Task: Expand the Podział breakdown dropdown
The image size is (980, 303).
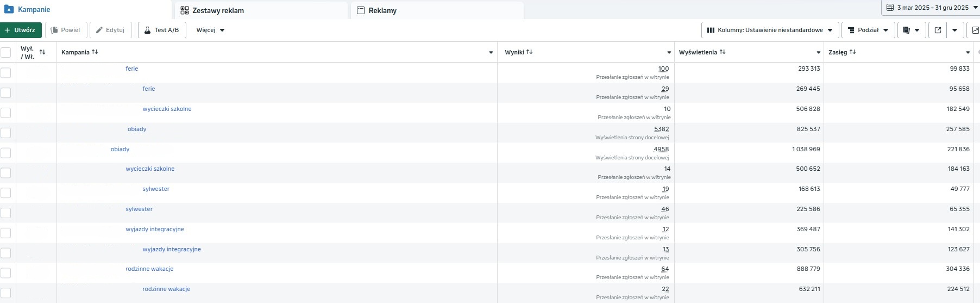Action: pos(868,30)
